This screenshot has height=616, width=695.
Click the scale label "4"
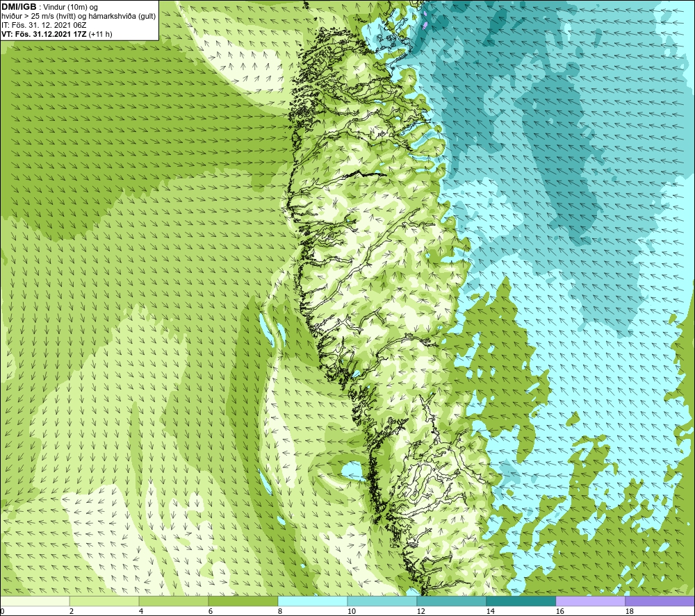click(x=141, y=612)
